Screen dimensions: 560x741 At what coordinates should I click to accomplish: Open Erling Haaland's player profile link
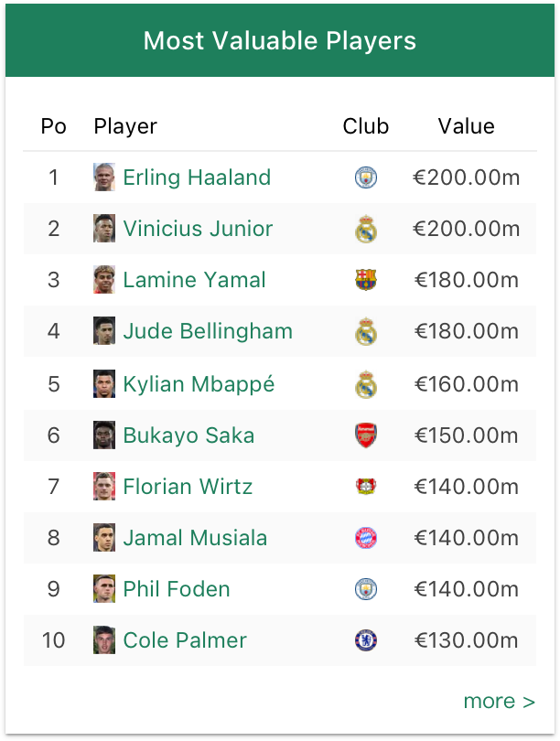click(x=197, y=177)
